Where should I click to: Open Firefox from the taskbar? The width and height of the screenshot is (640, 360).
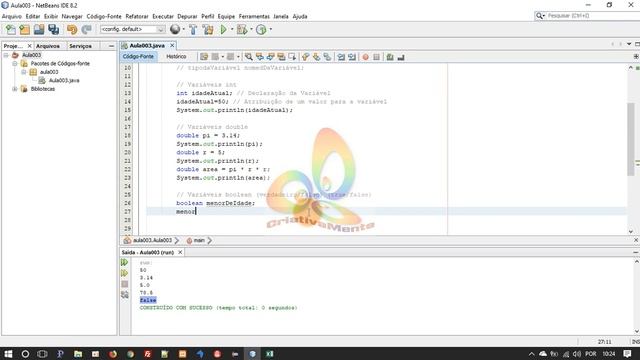[x=113, y=354]
